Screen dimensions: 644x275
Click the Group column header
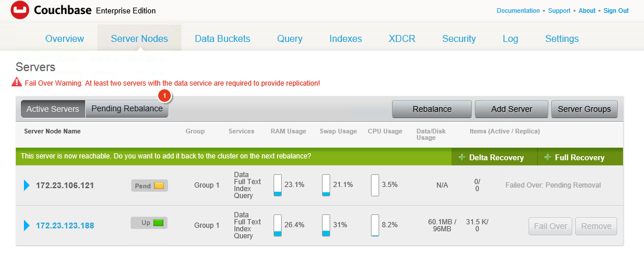[x=195, y=131]
